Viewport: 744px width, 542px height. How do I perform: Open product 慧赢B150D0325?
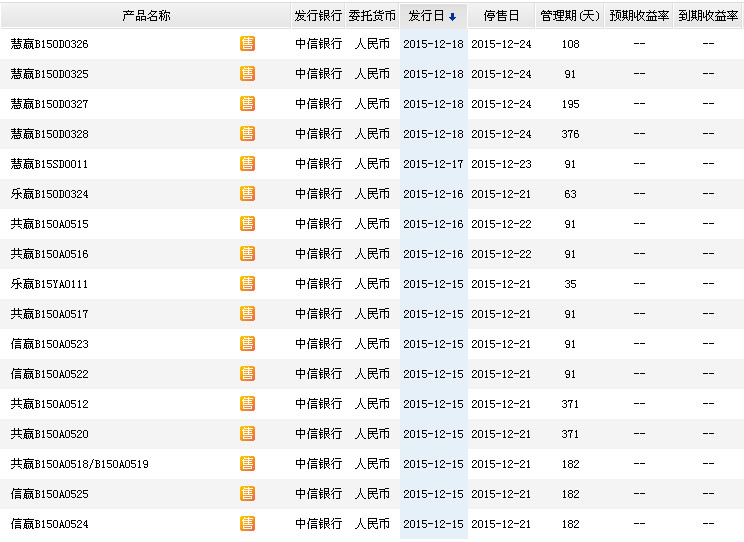tap(50, 74)
